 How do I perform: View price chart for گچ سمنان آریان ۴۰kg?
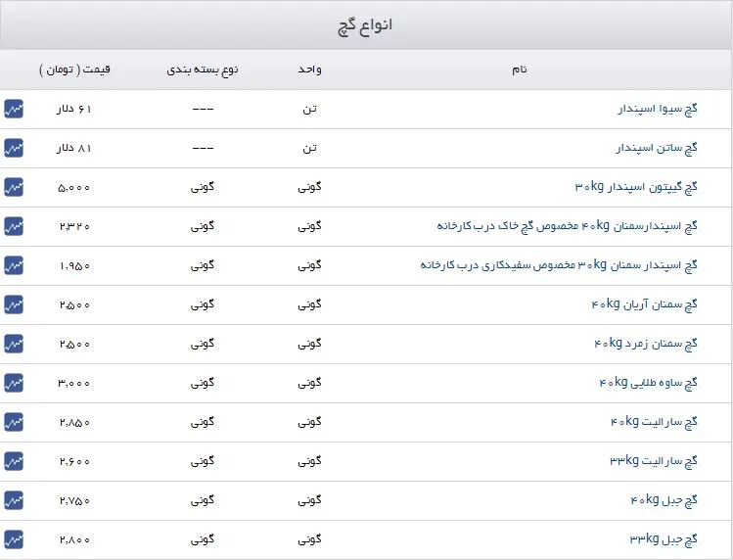tap(14, 305)
